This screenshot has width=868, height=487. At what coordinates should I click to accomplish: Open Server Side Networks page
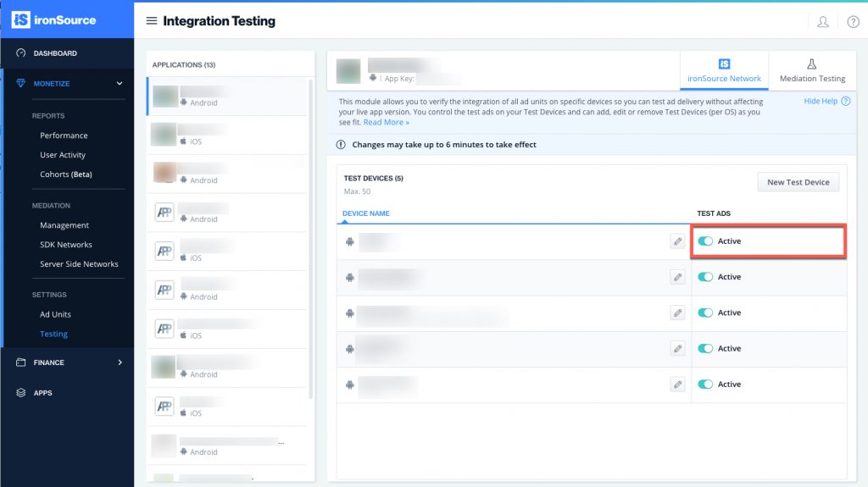coord(79,264)
